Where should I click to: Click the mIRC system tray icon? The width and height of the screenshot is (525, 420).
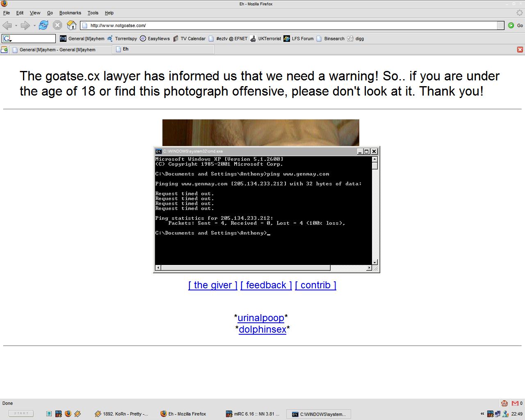click(x=490, y=414)
